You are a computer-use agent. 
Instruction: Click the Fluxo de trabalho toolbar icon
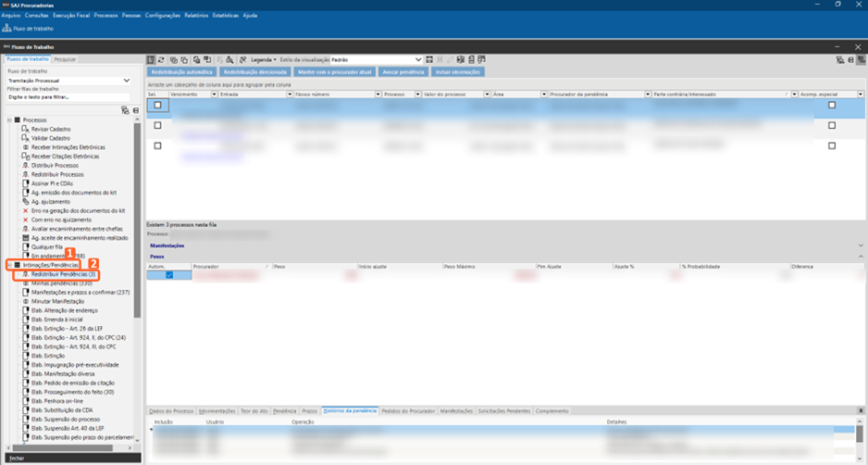click(x=6, y=29)
